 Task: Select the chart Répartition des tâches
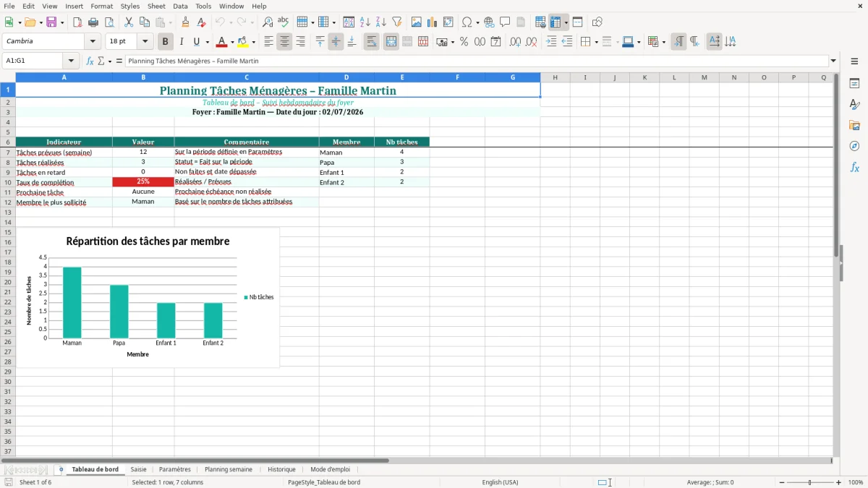click(148, 297)
